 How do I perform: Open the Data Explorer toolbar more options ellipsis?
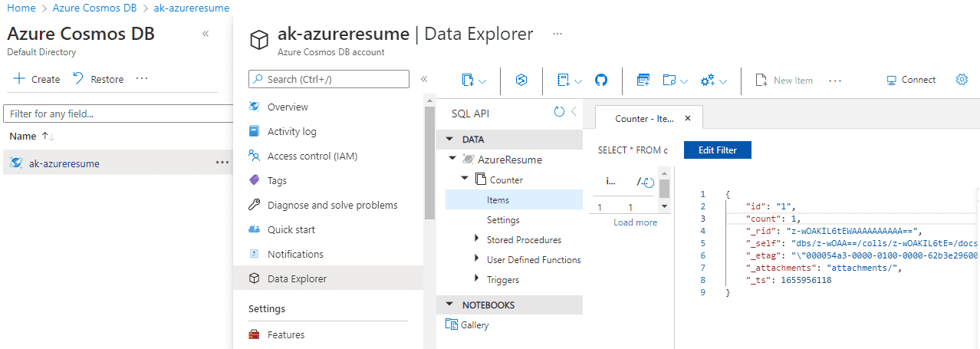point(835,81)
